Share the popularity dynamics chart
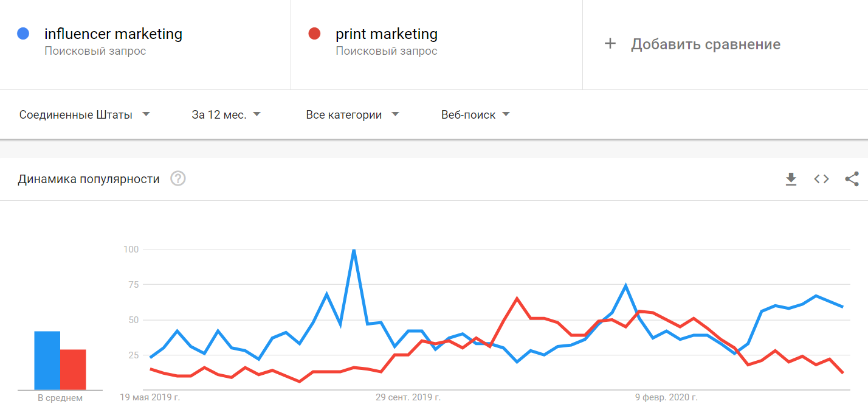 click(852, 179)
